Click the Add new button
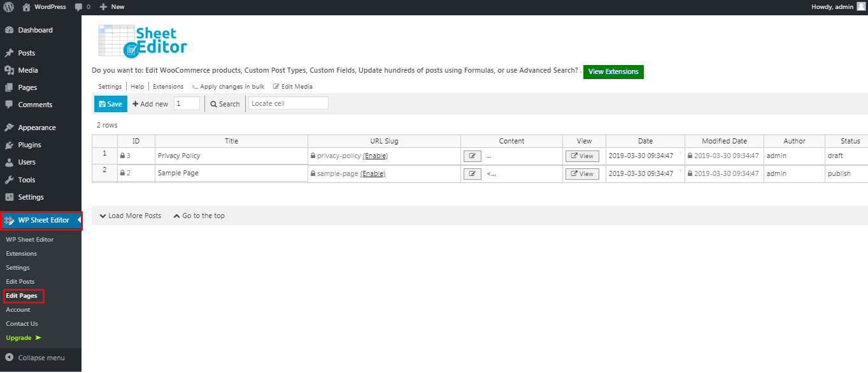 (x=150, y=104)
